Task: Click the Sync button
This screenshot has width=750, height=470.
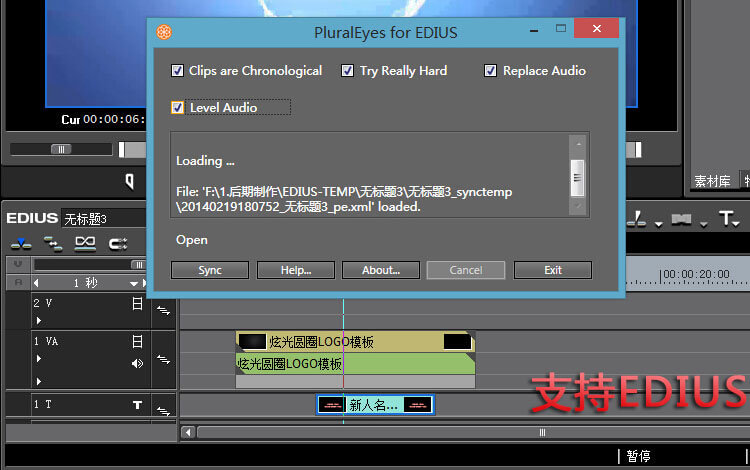Action: (210, 270)
